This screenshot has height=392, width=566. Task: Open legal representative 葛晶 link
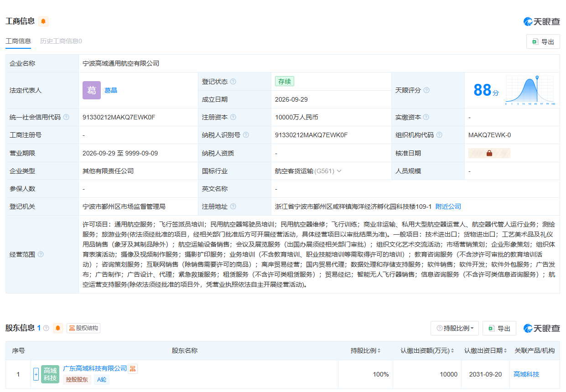coord(111,90)
